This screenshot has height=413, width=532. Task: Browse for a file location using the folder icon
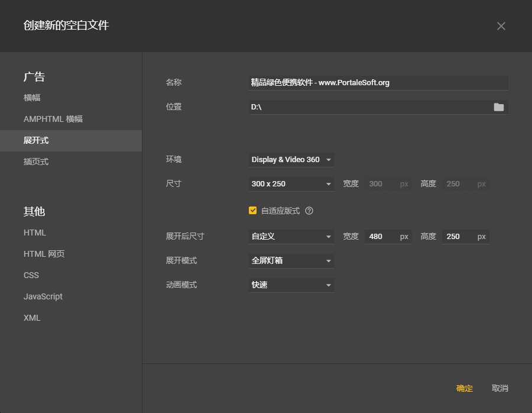pos(498,107)
